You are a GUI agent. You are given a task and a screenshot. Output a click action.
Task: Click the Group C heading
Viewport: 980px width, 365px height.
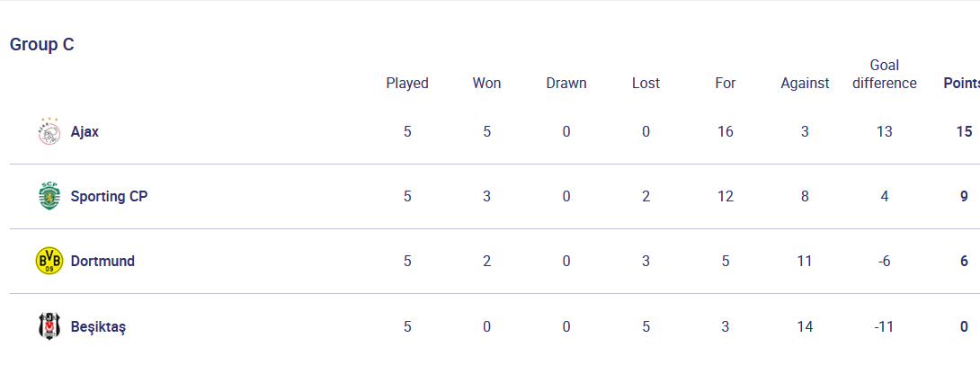point(42,45)
